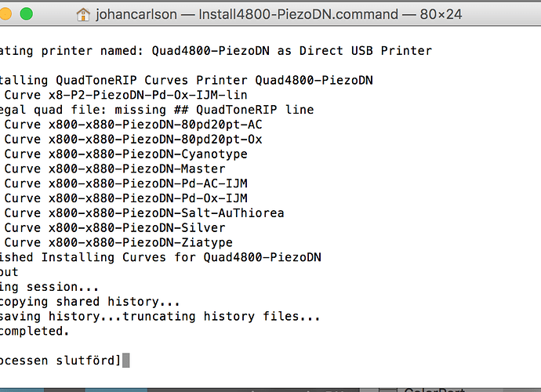Click the home folder icon in title bar
The height and width of the screenshot is (392, 541).
pos(85,15)
